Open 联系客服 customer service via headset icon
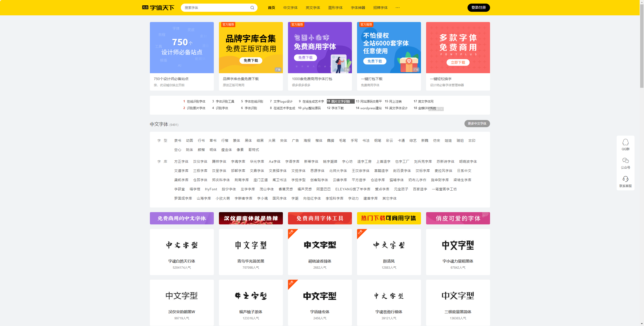The height and width of the screenshot is (326, 644). pos(626,182)
